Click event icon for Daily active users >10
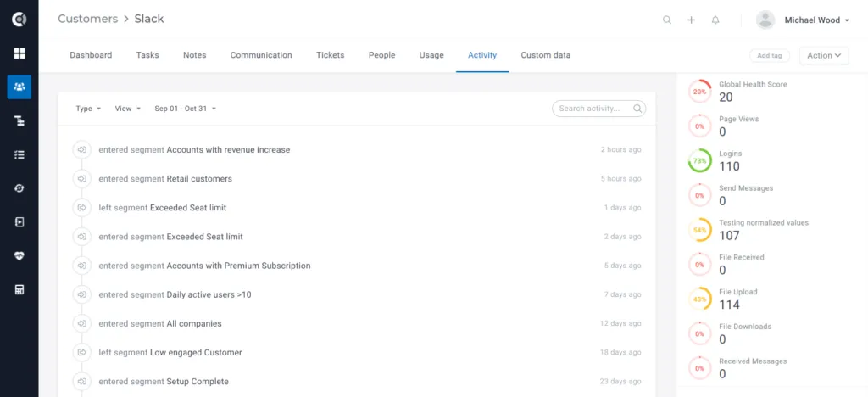 click(82, 294)
